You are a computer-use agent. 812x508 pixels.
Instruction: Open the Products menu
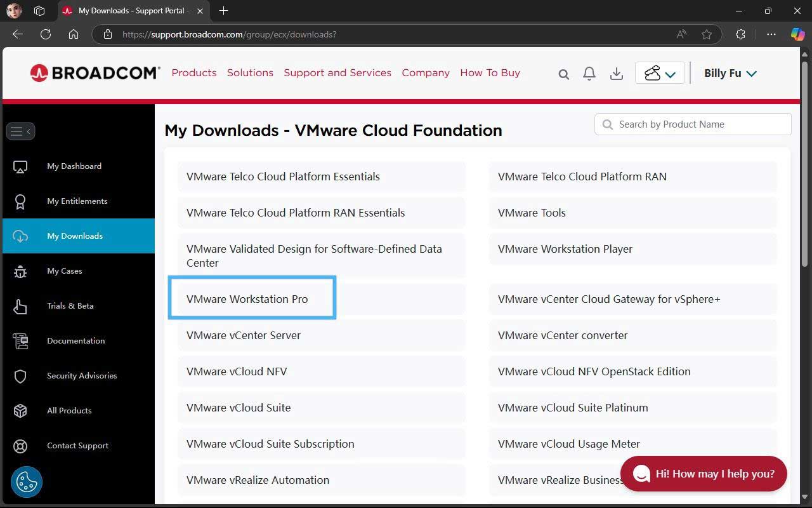pos(193,72)
